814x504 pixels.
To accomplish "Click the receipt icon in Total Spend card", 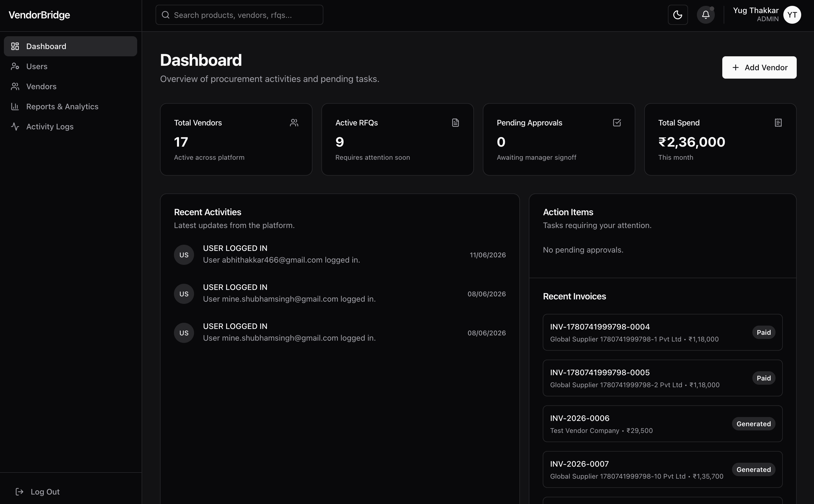I will [x=778, y=123].
